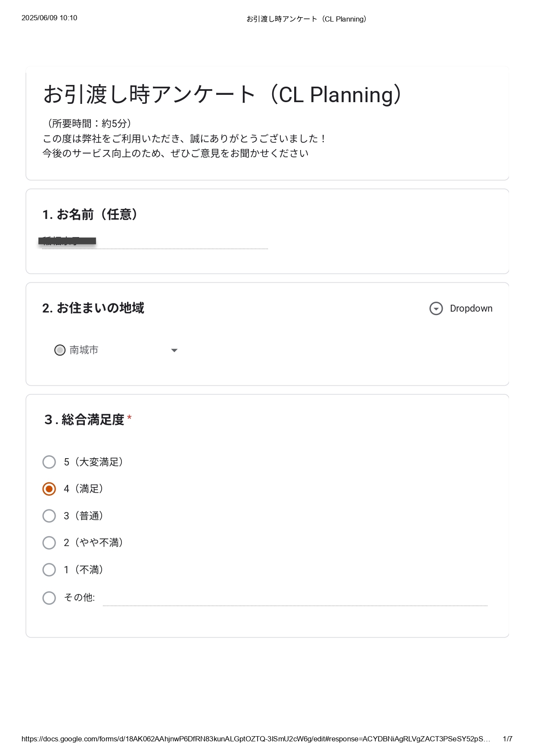Choose 2（やや不満）radio option
The width and height of the screenshot is (534, 756).
[x=49, y=543]
